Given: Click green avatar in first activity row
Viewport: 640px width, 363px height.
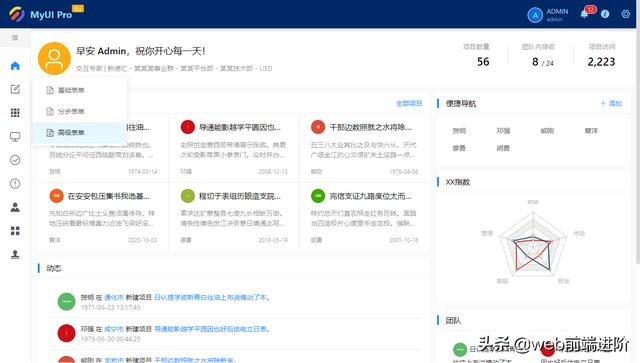Looking at the screenshot, I should pos(67,302).
